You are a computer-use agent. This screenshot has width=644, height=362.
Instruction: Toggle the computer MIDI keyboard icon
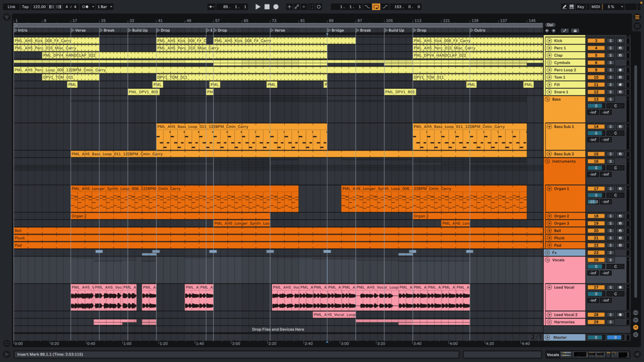(572, 7)
